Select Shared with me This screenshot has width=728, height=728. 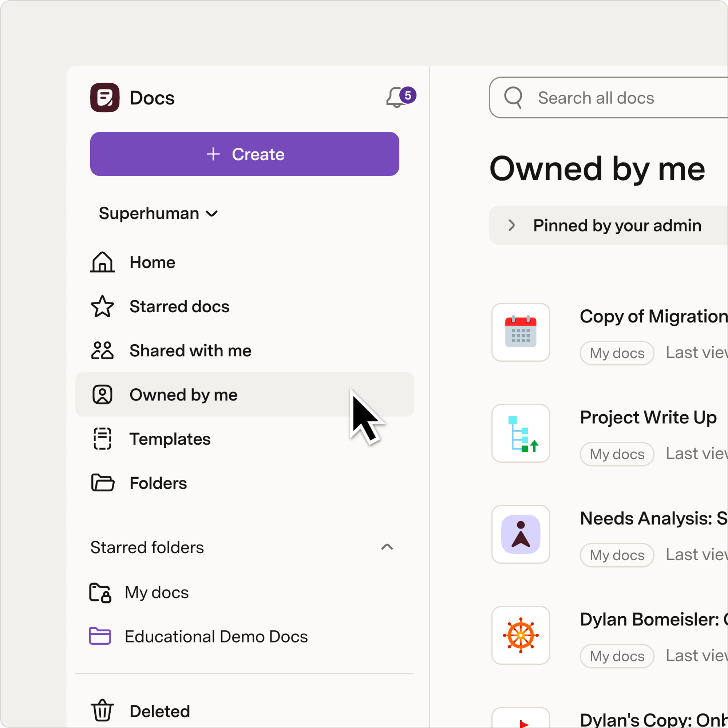[245, 351]
